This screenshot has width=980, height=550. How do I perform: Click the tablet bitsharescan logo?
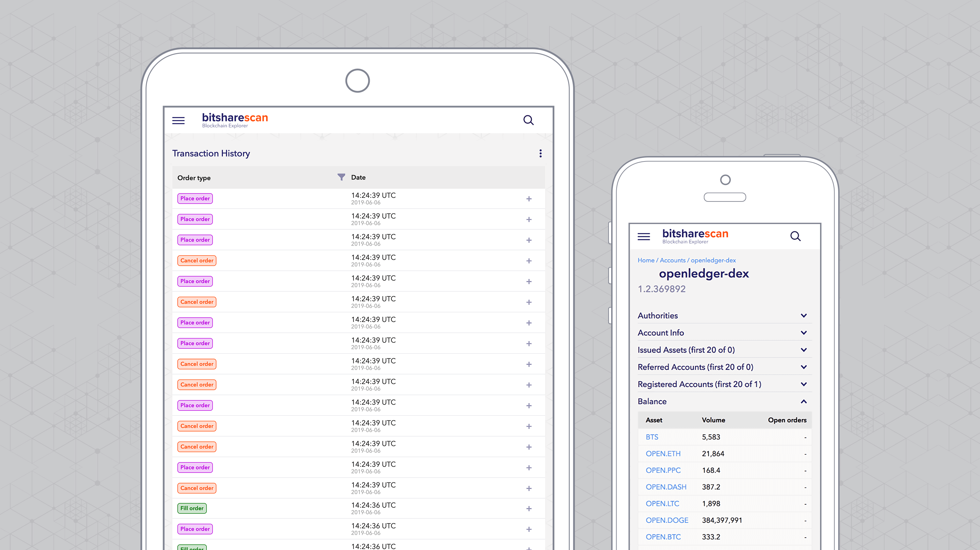pos(235,120)
